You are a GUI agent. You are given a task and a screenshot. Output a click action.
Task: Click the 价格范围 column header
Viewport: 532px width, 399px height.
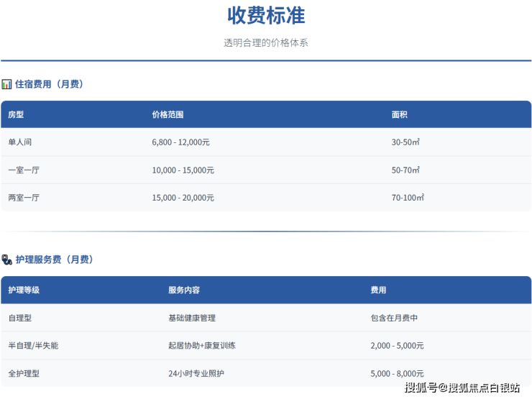click(x=168, y=114)
